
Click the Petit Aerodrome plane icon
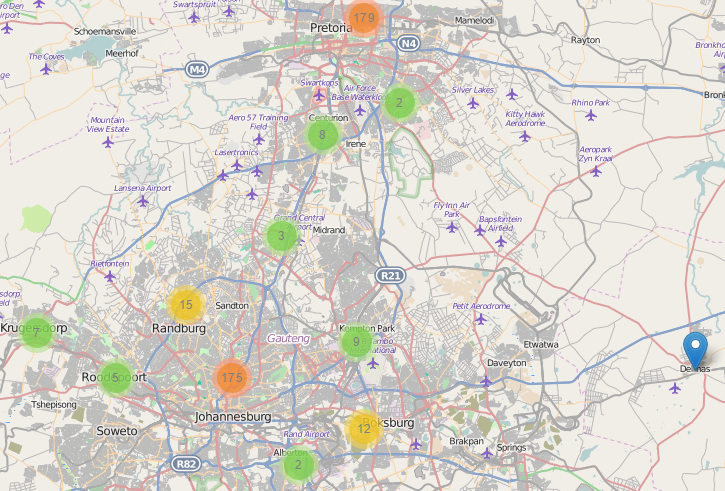pos(481,320)
